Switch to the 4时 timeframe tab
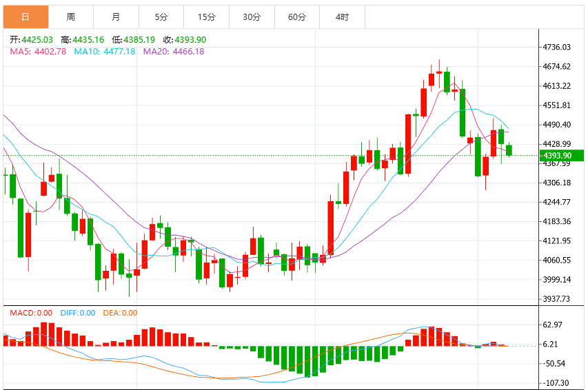This screenshot has width=588, height=390. [x=343, y=17]
